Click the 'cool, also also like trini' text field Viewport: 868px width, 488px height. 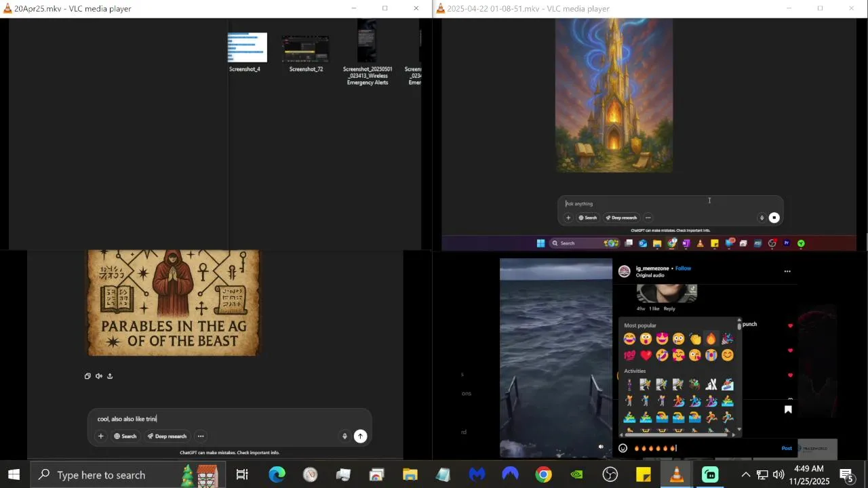tap(229, 419)
